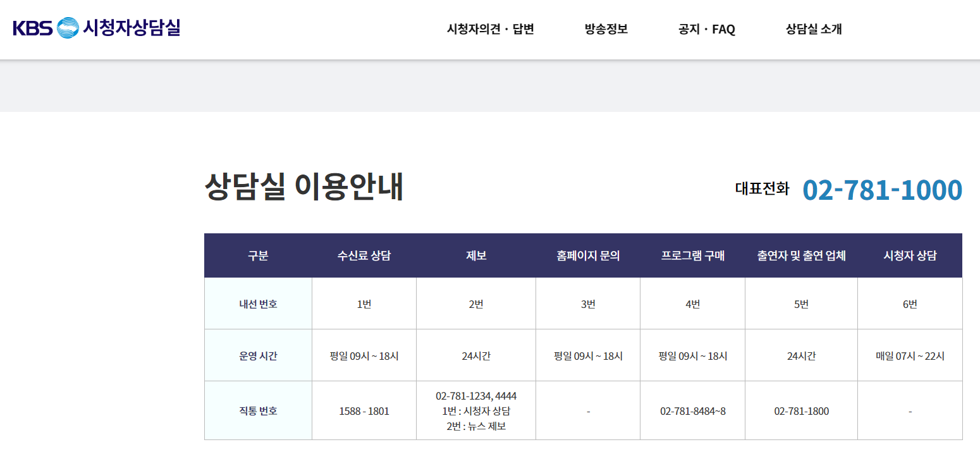This screenshot has height=454, width=980.
Task: Click the 매일 07시 ~ 22시 hours cell
Action: click(x=910, y=355)
